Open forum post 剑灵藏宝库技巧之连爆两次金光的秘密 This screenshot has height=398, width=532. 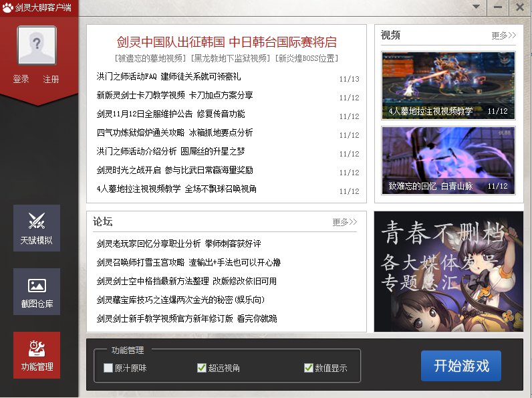point(180,300)
